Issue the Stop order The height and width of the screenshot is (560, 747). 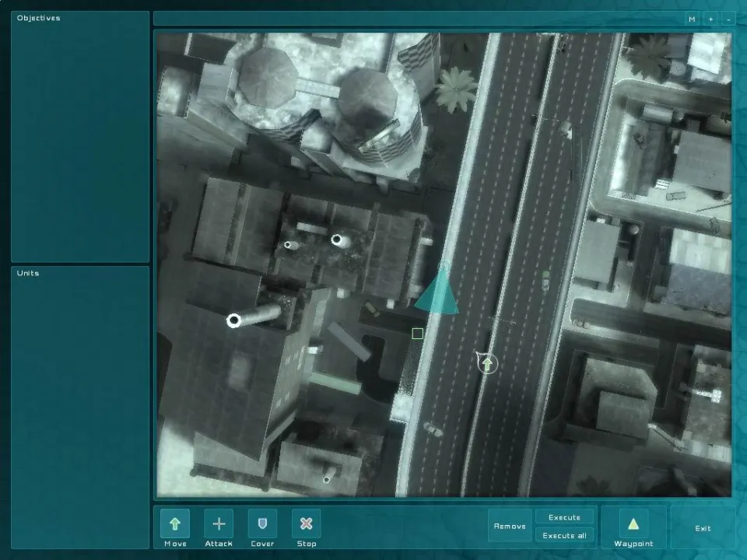pos(306,523)
